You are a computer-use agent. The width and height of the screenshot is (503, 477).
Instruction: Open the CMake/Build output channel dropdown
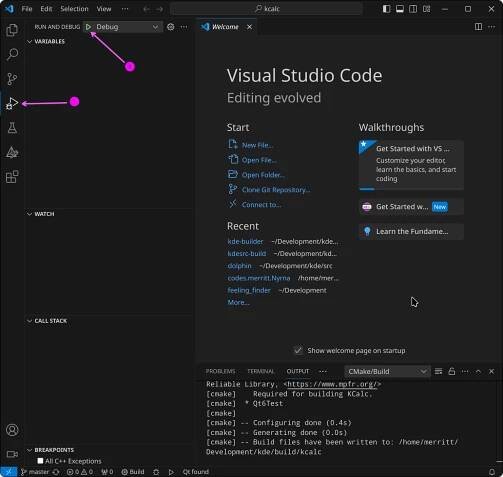[x=387, y=371]
